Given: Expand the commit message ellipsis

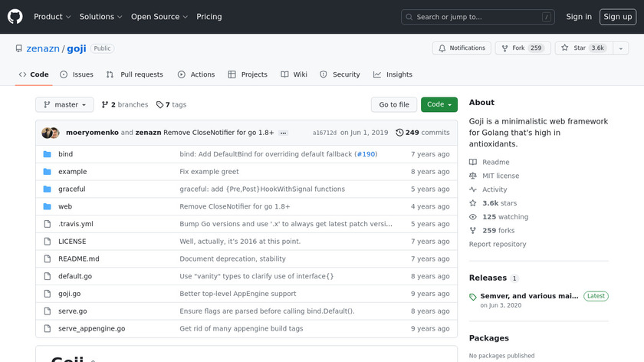Looking at the screenshot, I should 283,133.
